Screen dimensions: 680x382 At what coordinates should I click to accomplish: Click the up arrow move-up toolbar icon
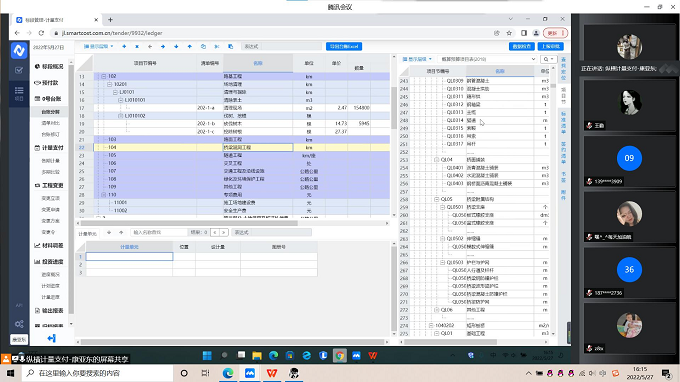pyautogui.click(x=190, y=46)
